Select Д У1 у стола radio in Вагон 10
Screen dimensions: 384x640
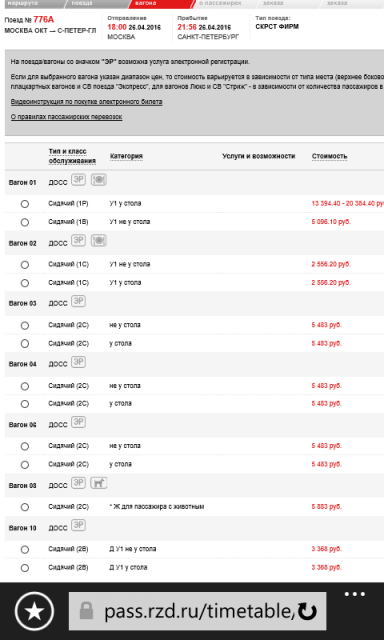point(25,568)
